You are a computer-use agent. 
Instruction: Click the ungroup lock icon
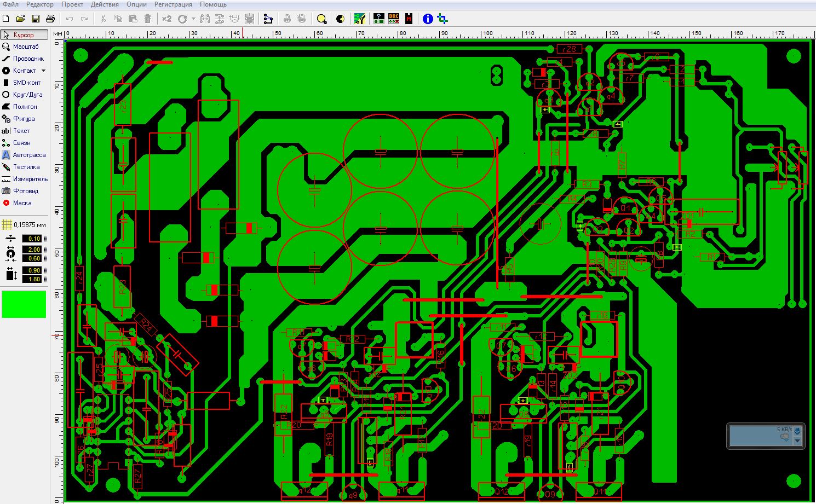(x=302, y=19)
